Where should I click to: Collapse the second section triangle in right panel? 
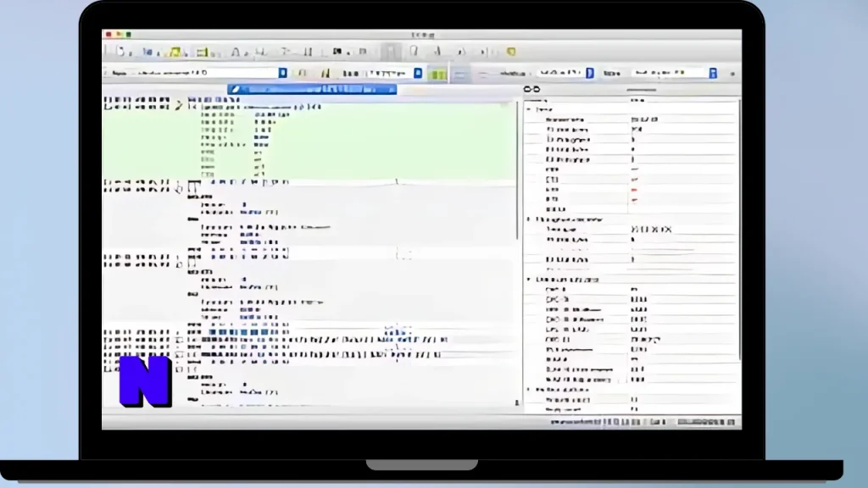point(529,219)
